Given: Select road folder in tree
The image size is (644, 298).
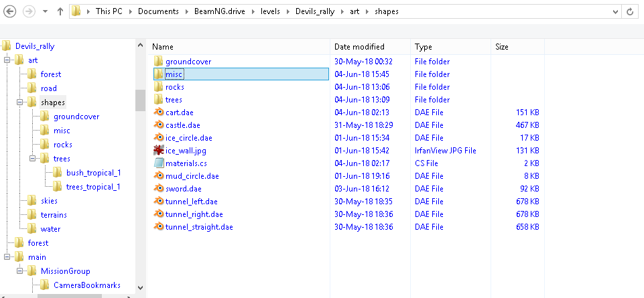Looking at the screenshot, I should point(49,88).
